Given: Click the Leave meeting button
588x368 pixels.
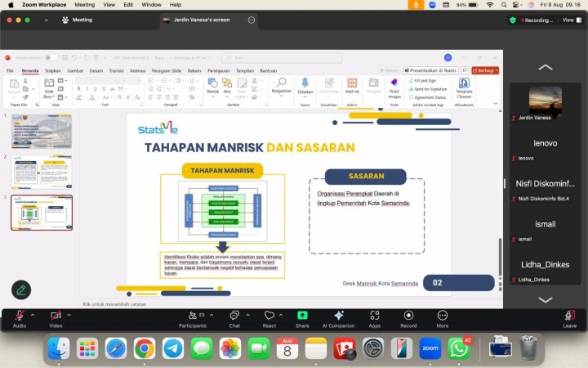Looking at the screenshot, I should 570,319.
